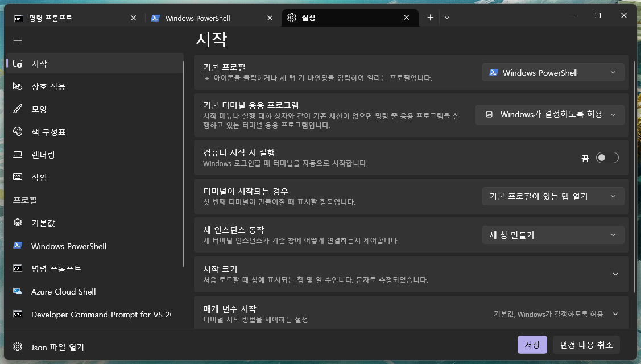Click the 저장 button
Screen dimensions: 641x364
click(532, 345)
